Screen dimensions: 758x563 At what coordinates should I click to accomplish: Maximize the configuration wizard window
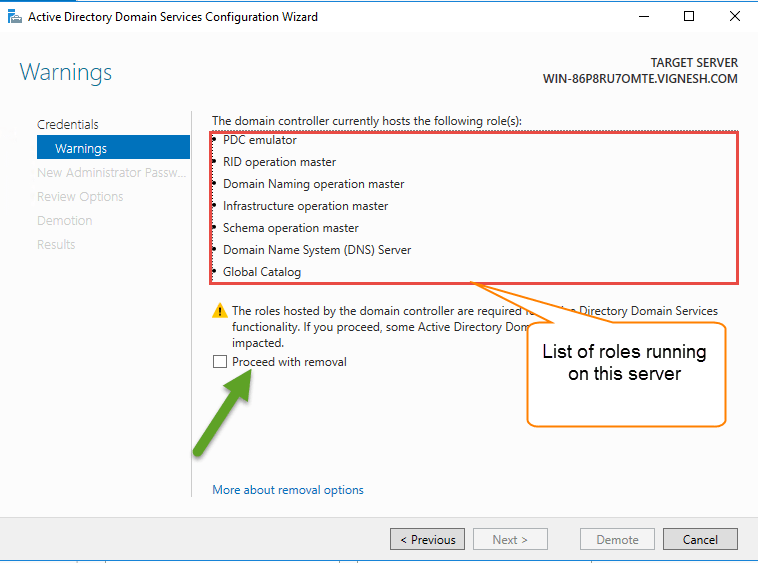click(689, 16)
